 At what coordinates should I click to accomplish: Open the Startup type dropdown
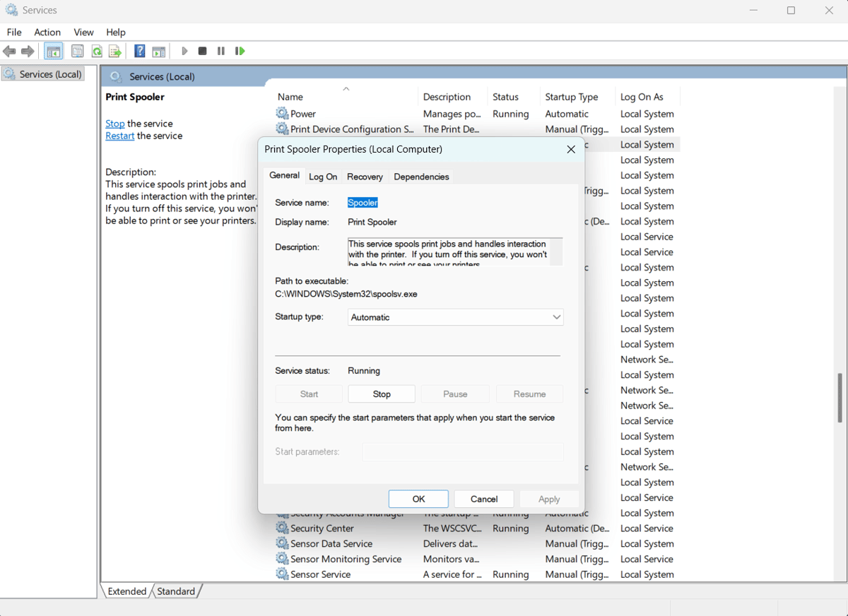pyautogui.click(x=455, y=317)
